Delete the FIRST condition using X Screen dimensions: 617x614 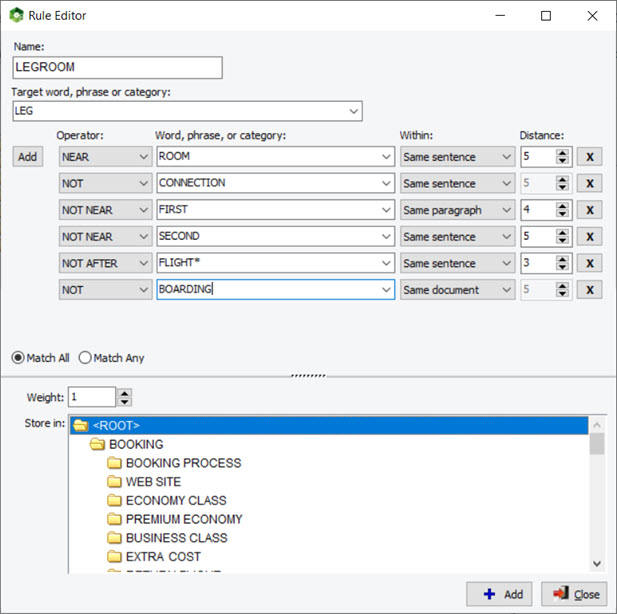[589, 210]
